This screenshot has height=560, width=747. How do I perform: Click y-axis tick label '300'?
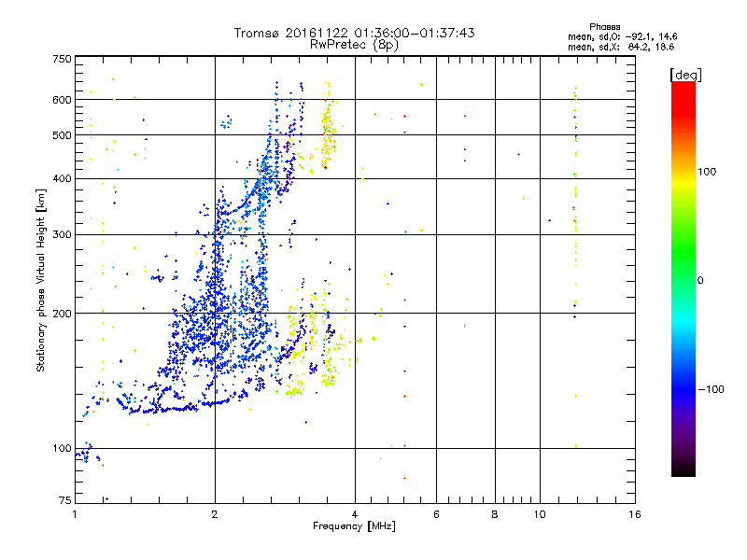[63, 235]
